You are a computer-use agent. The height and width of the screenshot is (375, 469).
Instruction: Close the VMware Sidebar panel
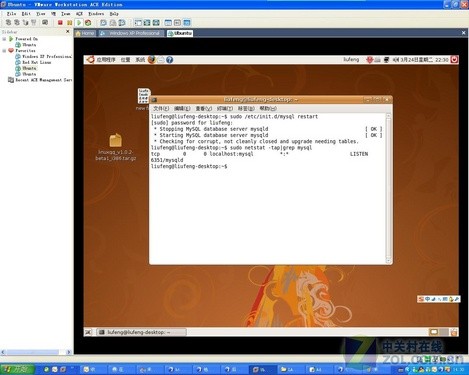tap(68, 31)
